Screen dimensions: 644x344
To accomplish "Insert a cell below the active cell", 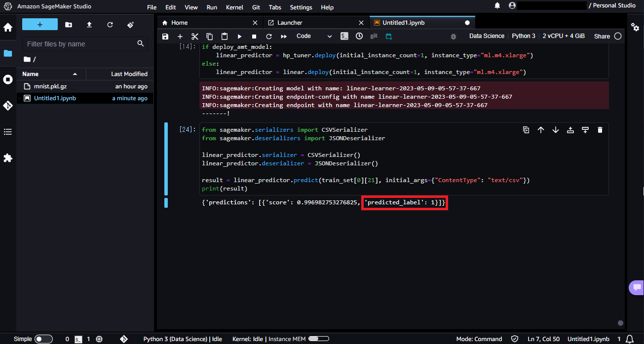I will click(x=585, y=130).
